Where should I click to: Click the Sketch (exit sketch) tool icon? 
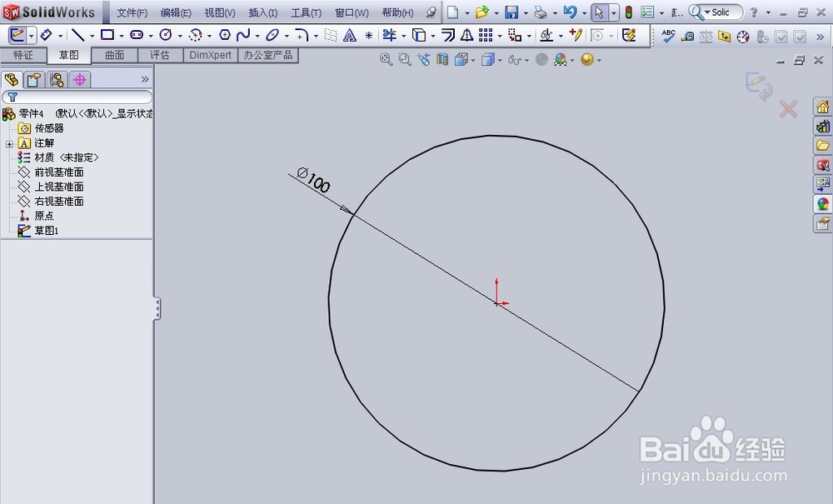[x=17, y=36]
